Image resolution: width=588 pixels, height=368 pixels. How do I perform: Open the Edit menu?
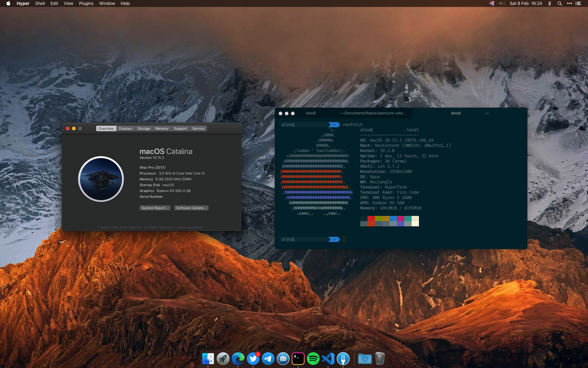54,3
